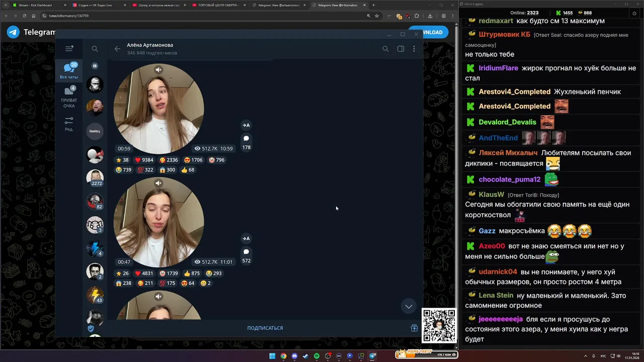
Task: Open Chrome from the taskbar
Action: pyautogui.click(x=283, y=356)
